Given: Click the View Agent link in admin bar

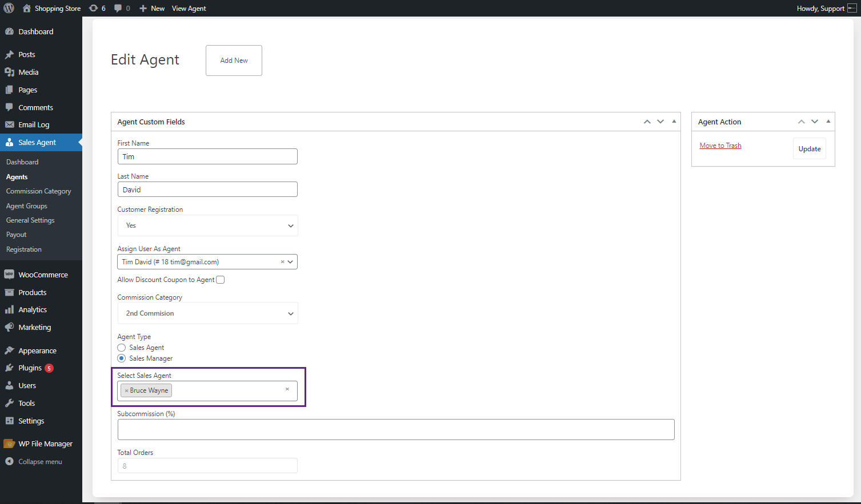Looking at the screenshot, I should (189, 8).
